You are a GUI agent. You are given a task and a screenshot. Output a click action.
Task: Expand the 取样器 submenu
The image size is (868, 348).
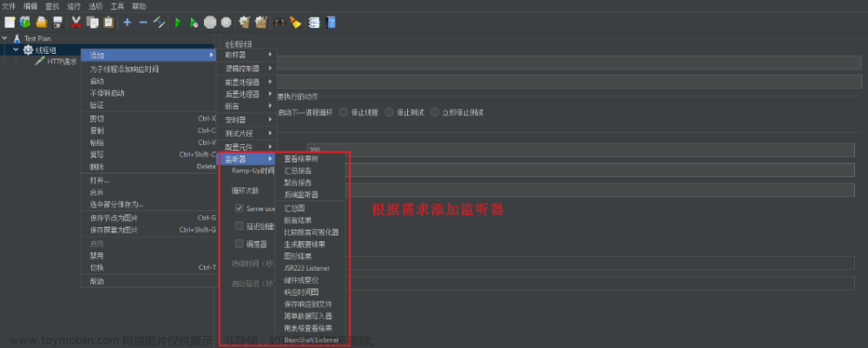point(247,55)
